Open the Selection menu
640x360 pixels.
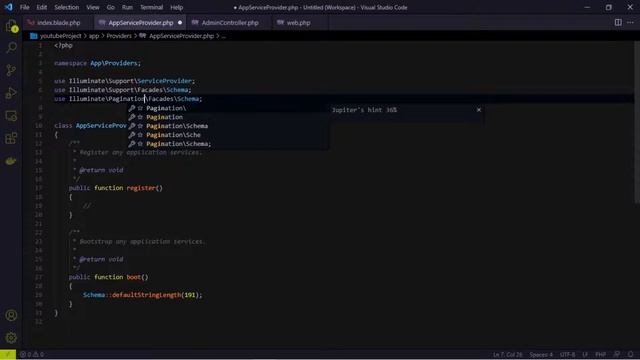pos(67,7)
